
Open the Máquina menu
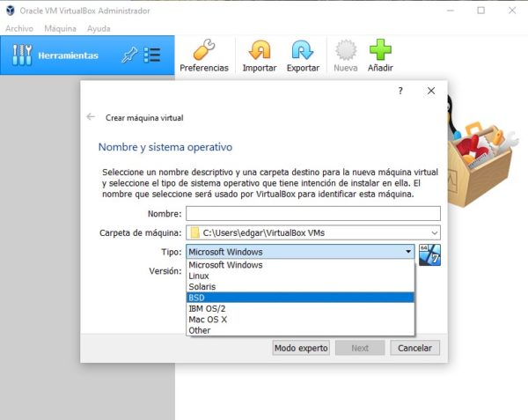point(60,29)
